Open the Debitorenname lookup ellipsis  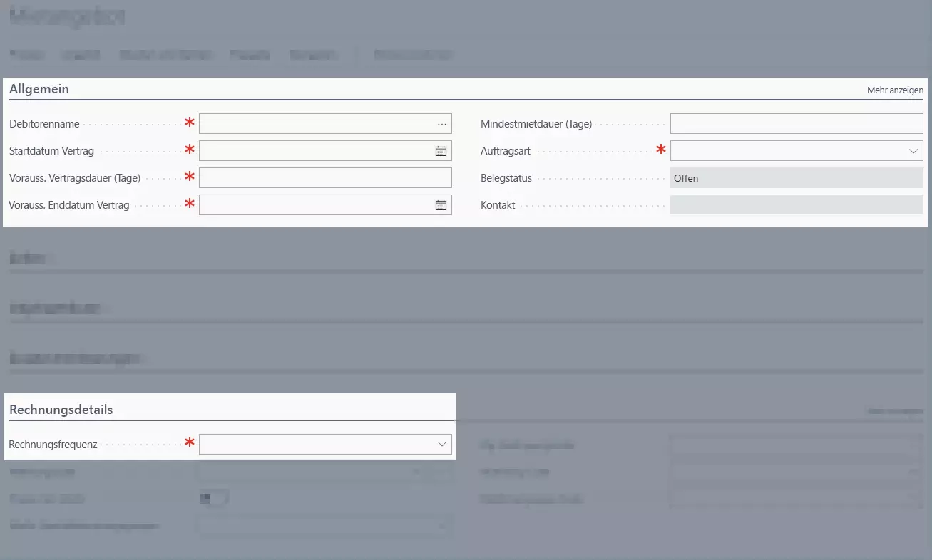[442, 124]
